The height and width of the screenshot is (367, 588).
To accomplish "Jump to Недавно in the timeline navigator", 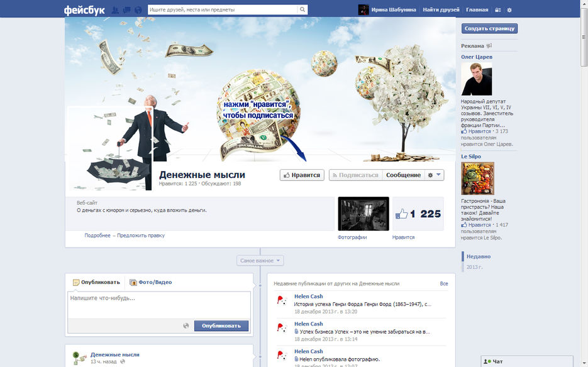I will coord(479,256).
